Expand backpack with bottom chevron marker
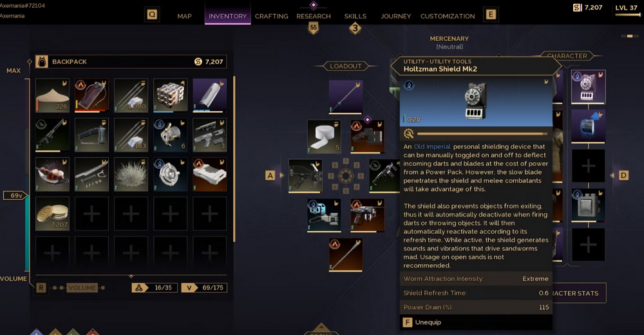Viewport: 644px width, 335px height. pos(131,276)
